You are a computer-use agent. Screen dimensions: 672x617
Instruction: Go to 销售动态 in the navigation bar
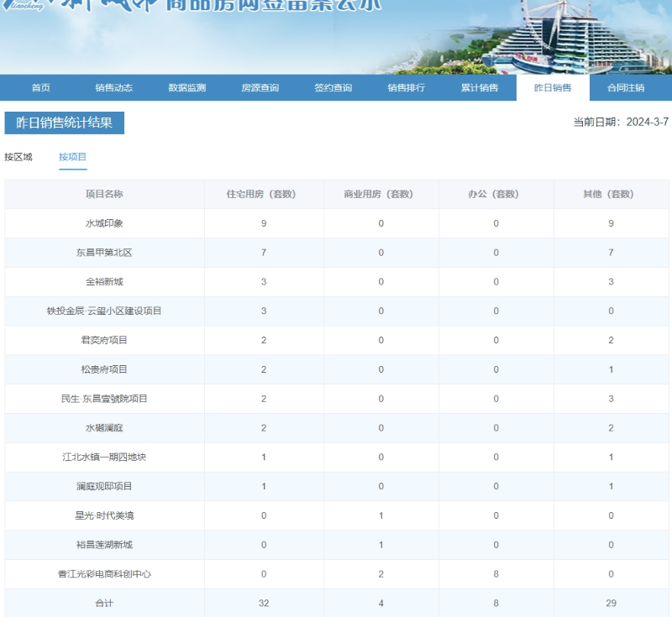coord(113,88)
